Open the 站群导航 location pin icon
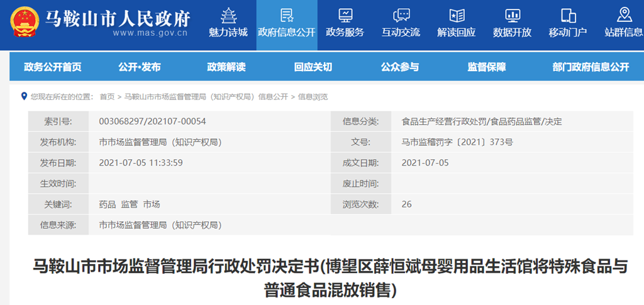Viewport: 644px width, 305px height. (624, 15)
